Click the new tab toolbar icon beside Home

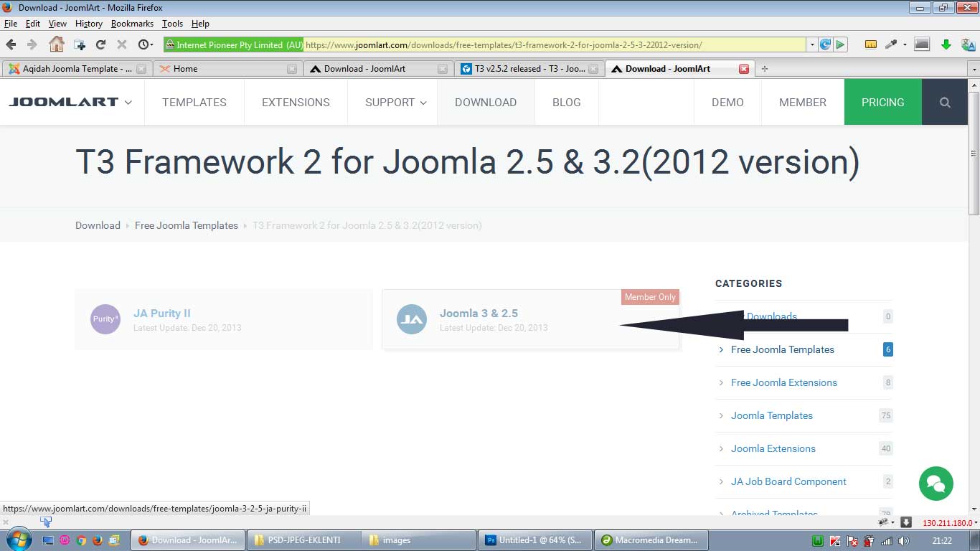coord(80,44)
